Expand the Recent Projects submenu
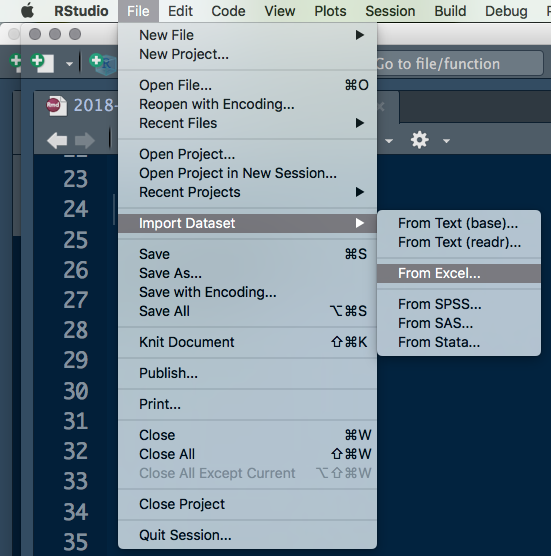 coord(247,192)
